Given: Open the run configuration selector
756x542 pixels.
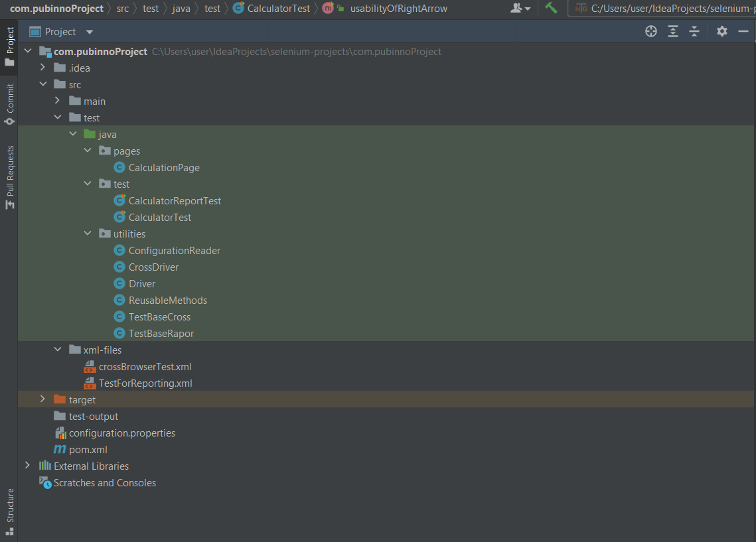Looking at the screenshot, I should click(x=662, y=8).
